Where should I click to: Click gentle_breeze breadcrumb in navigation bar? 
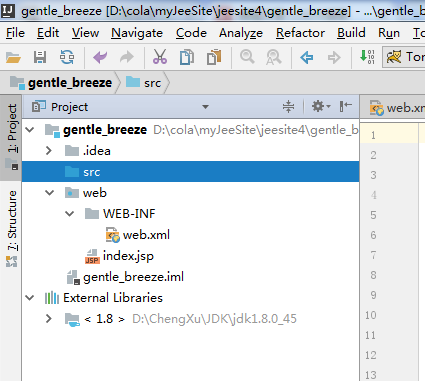61,82
